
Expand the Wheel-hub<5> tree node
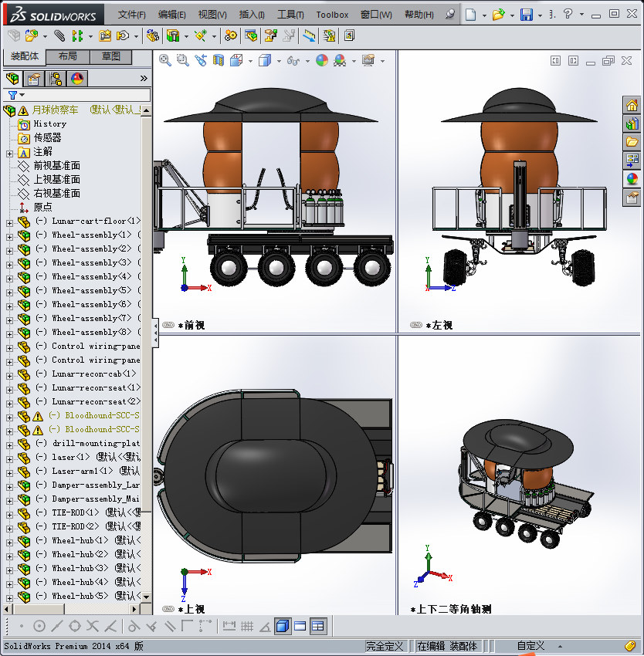point(9,598)
